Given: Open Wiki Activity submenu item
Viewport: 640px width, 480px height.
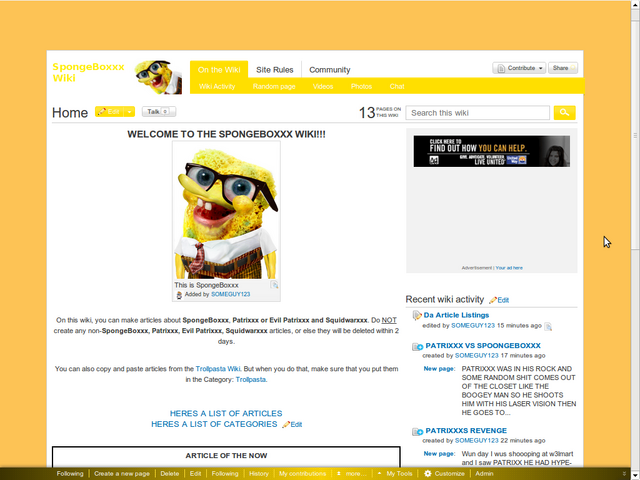Looking at the screenshot, I should 217,87.
